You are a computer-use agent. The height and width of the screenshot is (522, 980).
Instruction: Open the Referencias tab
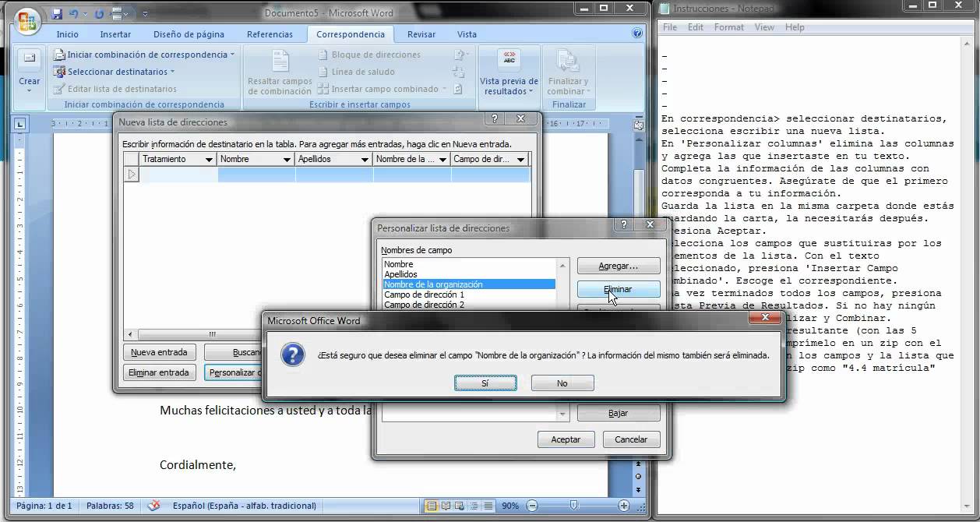point(270,34)
